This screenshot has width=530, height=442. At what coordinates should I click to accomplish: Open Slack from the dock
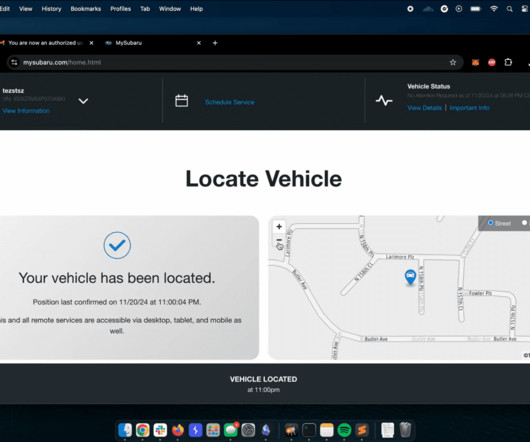pyautogui.click(x=160, y=430)
